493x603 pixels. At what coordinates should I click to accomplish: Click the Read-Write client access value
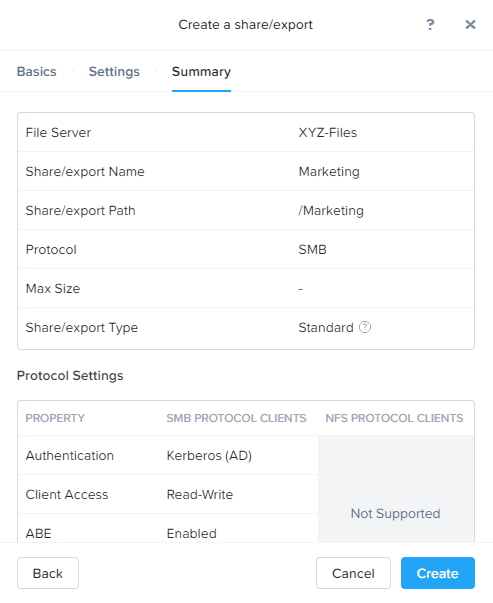tap(200, 495)
